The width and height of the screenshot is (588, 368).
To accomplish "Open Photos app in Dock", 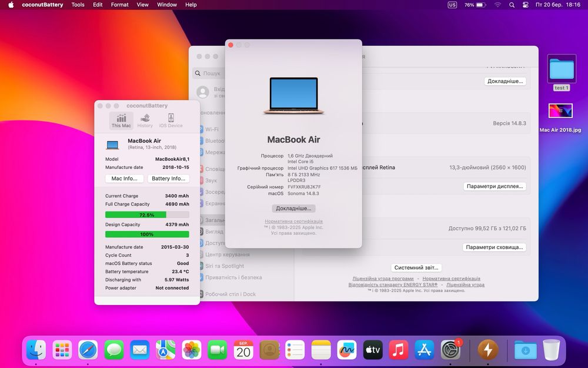I will pyautogui.click(x=192, y=350).
